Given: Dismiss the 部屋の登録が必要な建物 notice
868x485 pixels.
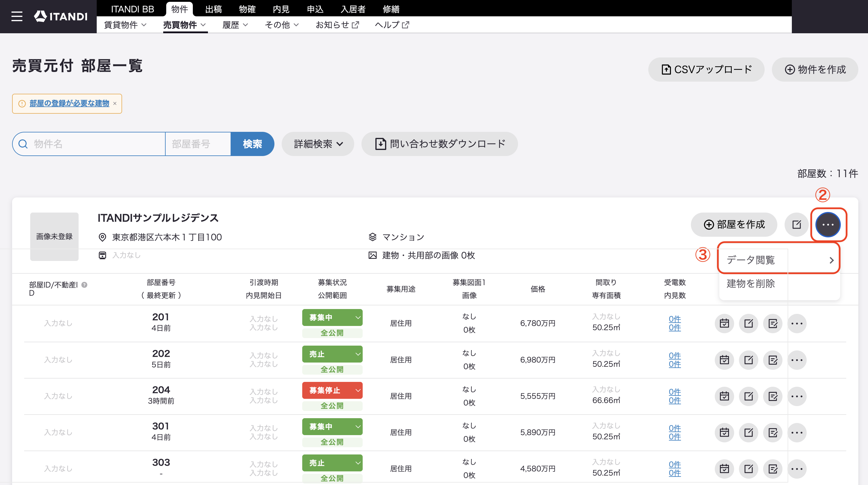Looking at the screenshot, I should (x=115, y=103).
